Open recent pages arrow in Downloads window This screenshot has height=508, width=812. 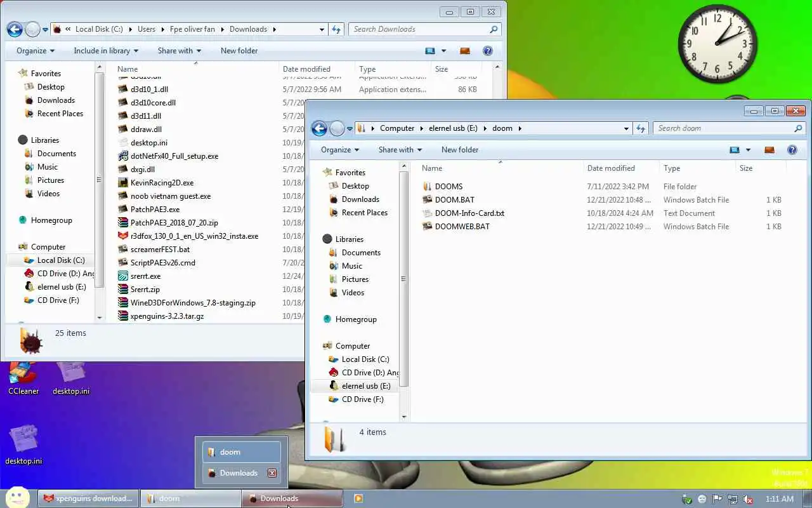pos(45,30)
